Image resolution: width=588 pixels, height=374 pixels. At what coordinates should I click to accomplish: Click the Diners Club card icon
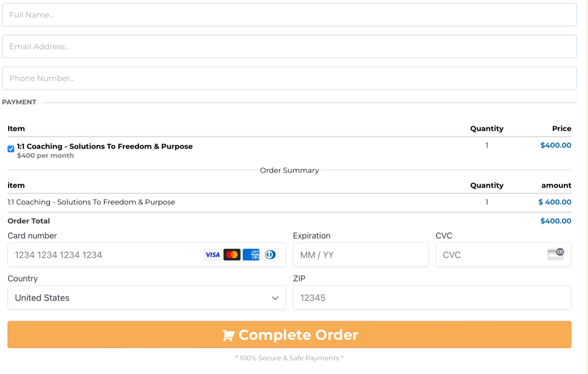click(x=270, y=255)
